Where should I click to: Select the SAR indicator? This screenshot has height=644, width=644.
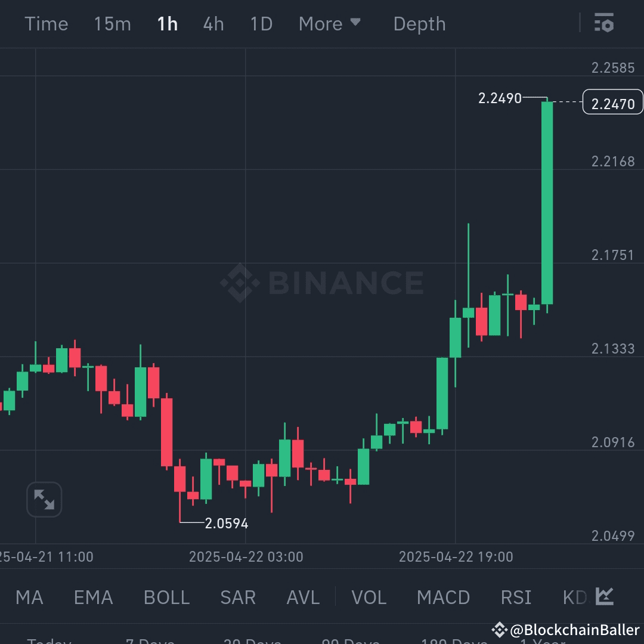pos(238,597)
